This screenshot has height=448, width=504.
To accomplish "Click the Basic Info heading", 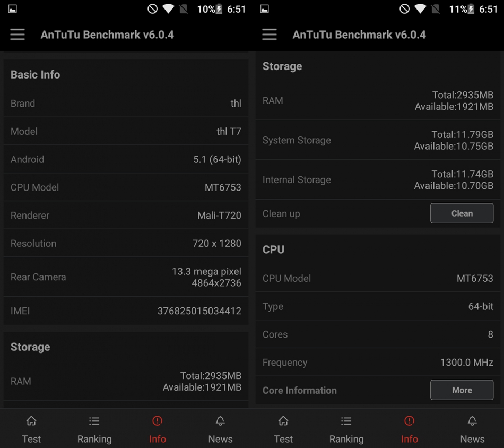I will coord(36,75).
